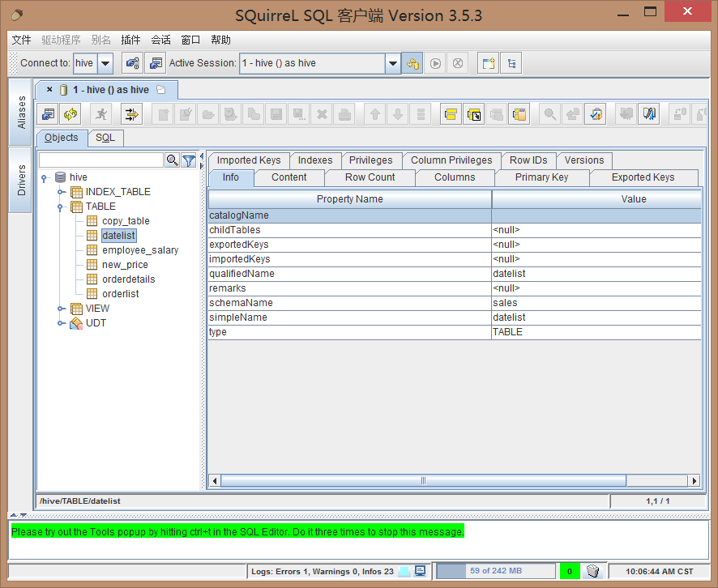
Task: Open the Columns tab
Action: [455, 177]
